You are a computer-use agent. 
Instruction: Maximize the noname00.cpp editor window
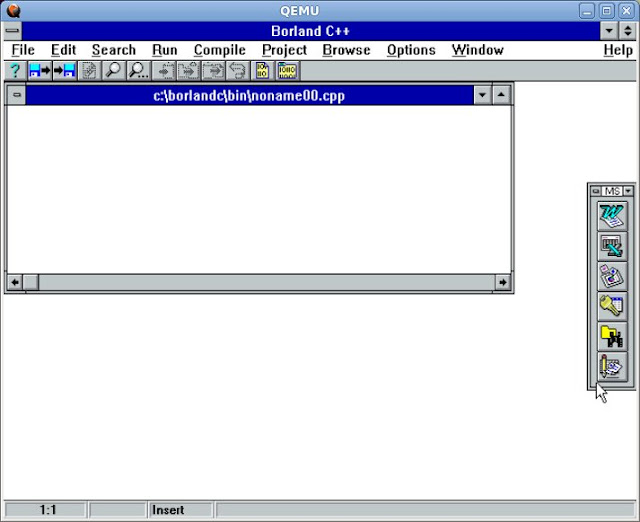tap(501, 95)
